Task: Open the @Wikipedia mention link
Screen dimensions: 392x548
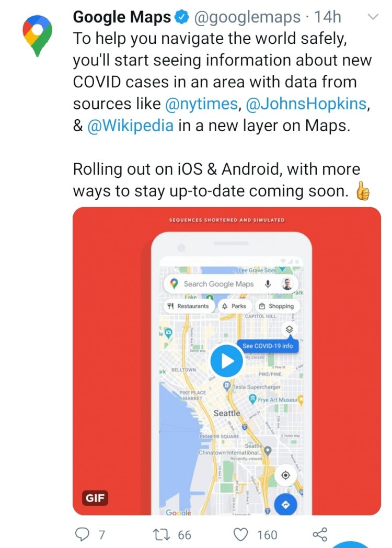Action: [x=130, y=125]
